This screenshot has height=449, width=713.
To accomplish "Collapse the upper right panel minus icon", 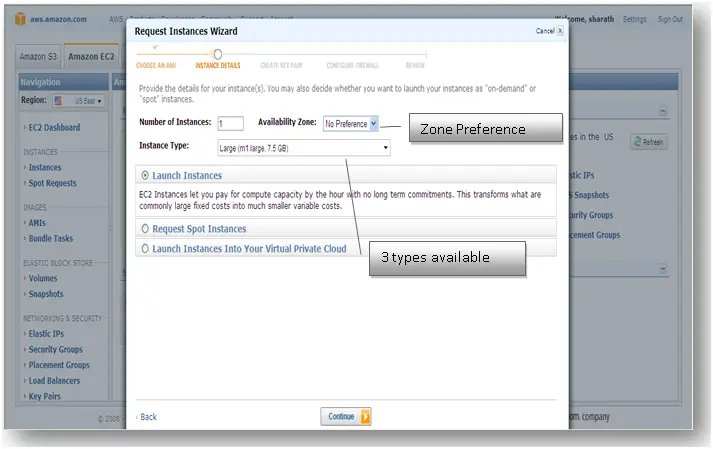I will (663, 111).
